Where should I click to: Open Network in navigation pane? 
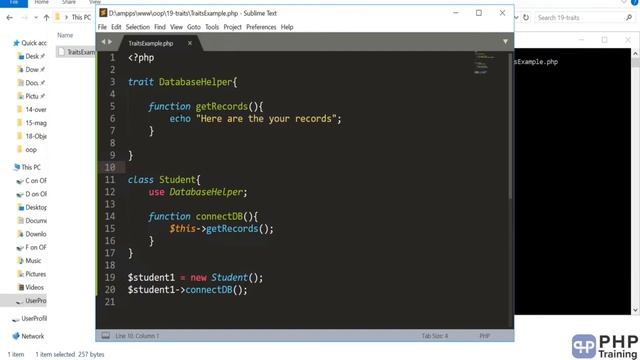click(x=28, y=336)
